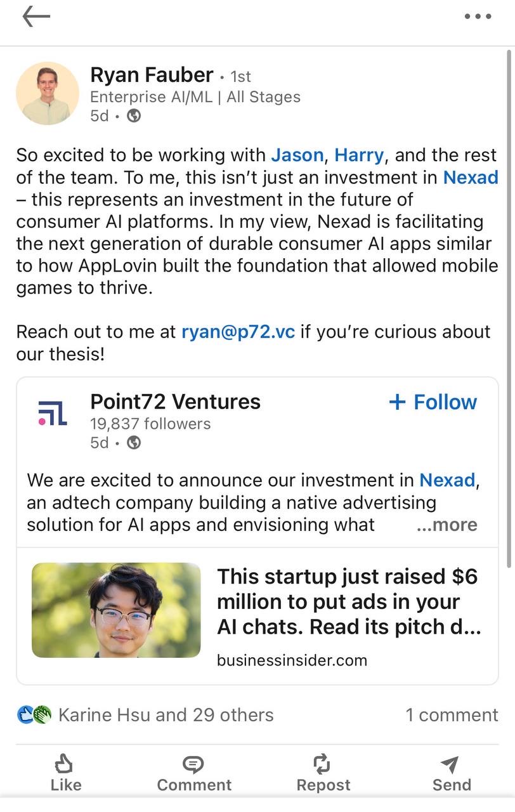View the 1 comment link
This screenshot has width=515, height=812.
452,715
